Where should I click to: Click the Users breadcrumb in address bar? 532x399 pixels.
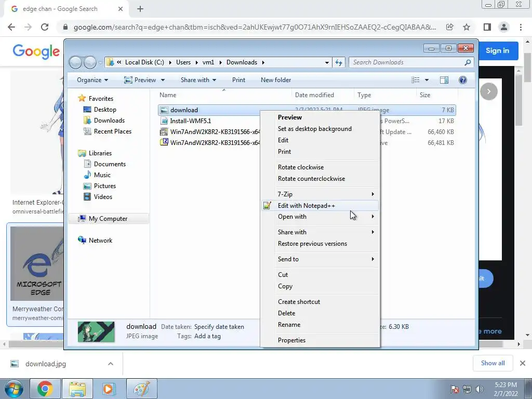(x=183, y=62)
